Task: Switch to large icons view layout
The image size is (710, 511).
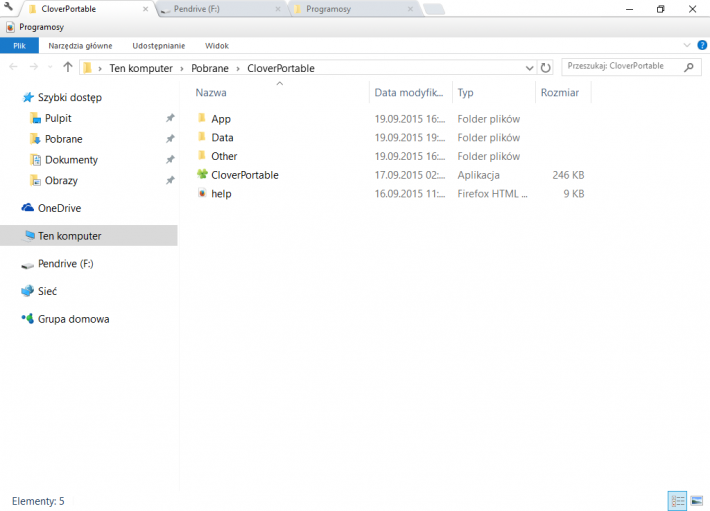Action: pyautogui.click(x=697, y=501)
